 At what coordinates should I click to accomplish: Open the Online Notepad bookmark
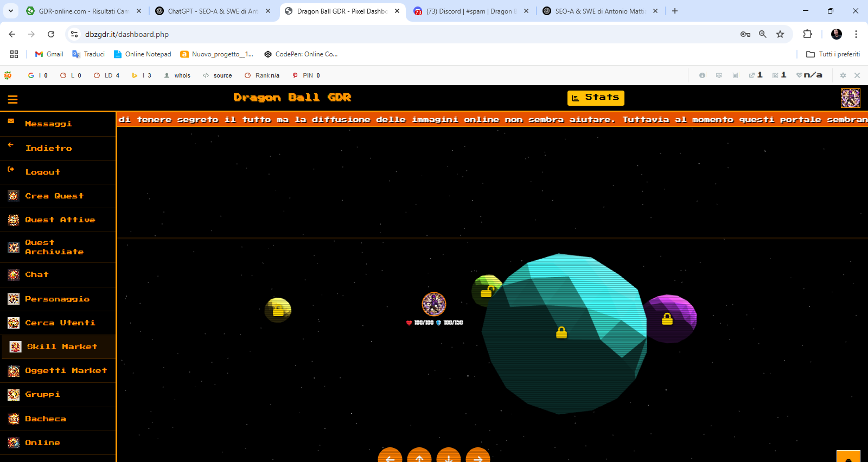(x=143, y=54)
